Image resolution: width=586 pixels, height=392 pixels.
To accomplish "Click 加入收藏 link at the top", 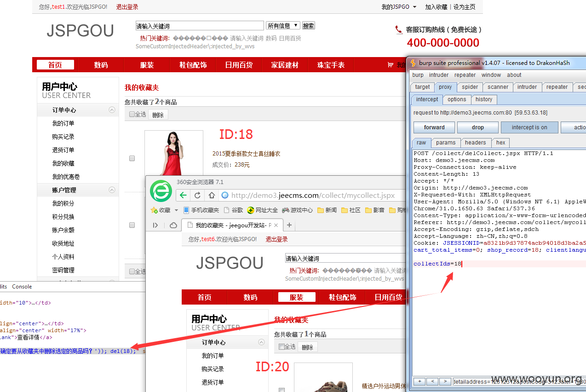I will pos(436,7).
